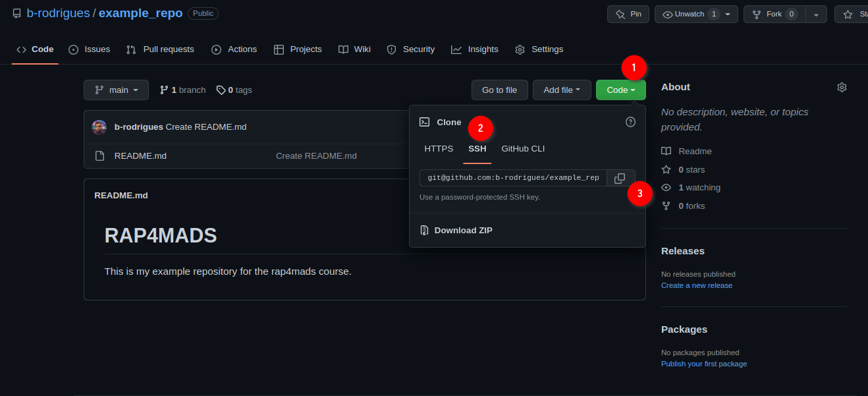View the 0 forks link in About

[684, 206]
